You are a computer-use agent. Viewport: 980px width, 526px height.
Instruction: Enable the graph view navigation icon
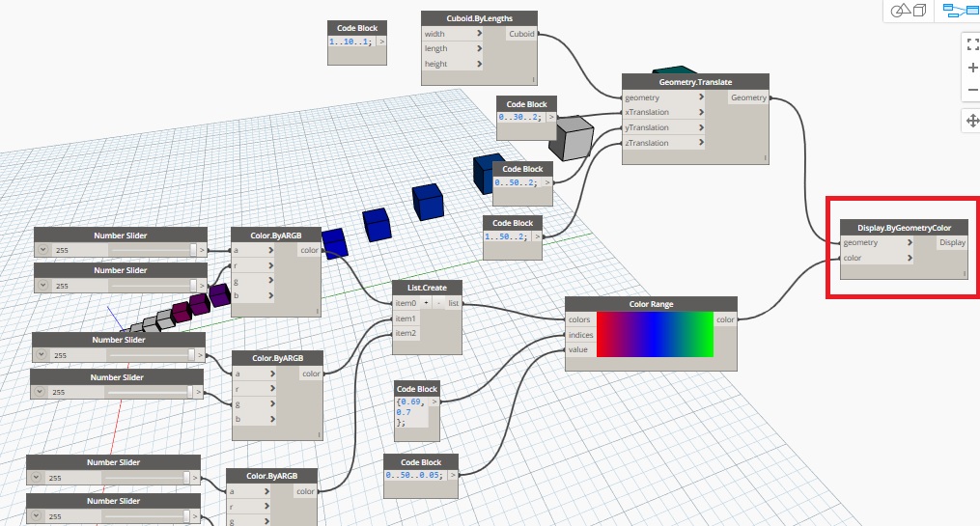pyautogui.click(x=960, y=11)
